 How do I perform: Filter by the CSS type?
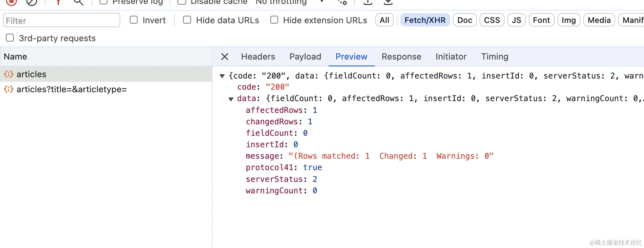point(492,20)
